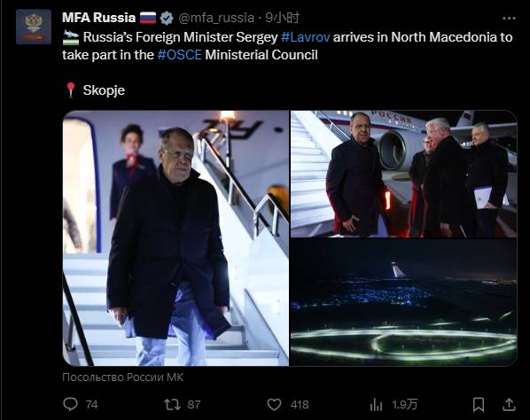Click the blue verified badge
530x420 pixels.
167,18
